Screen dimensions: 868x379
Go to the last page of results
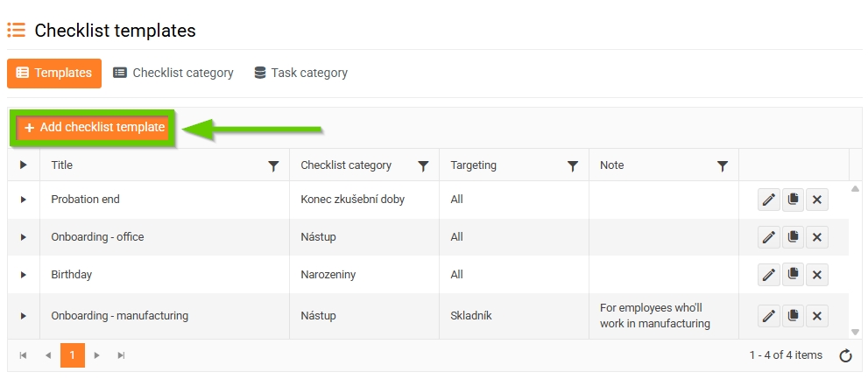[x=121, y=355]
